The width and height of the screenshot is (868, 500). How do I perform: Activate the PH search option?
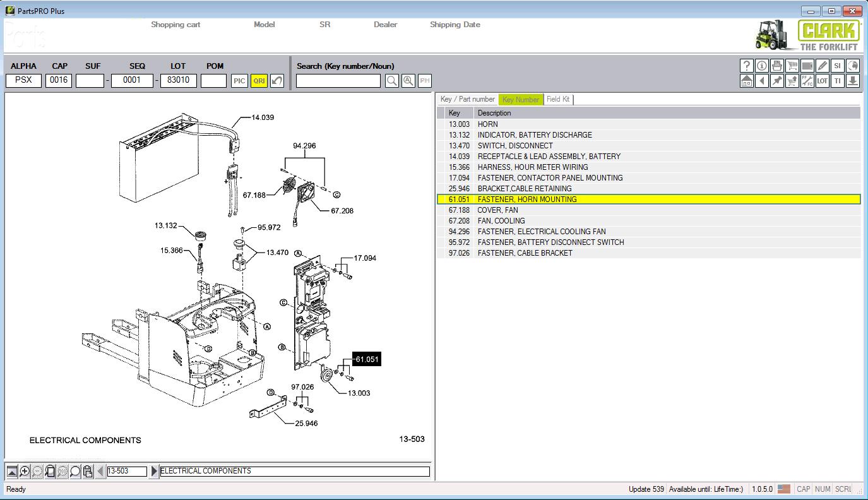pos(424,81)
